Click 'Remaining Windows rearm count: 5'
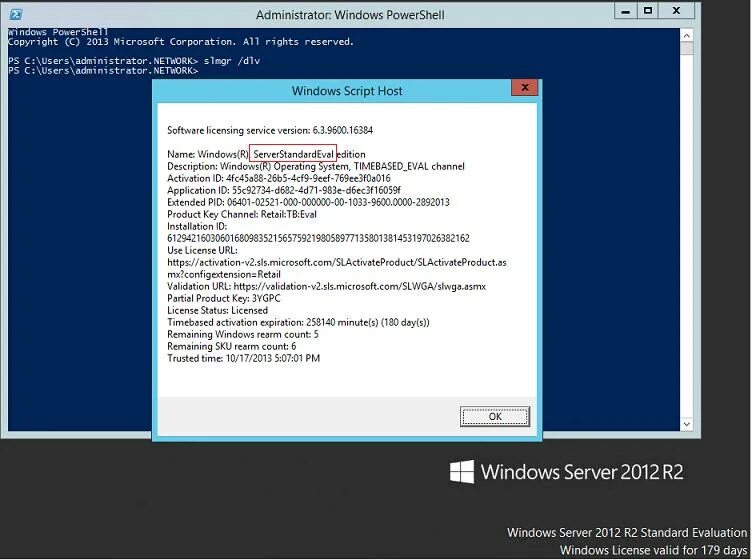This screenshot has height=560, width=752. click(x=243, y=334)
